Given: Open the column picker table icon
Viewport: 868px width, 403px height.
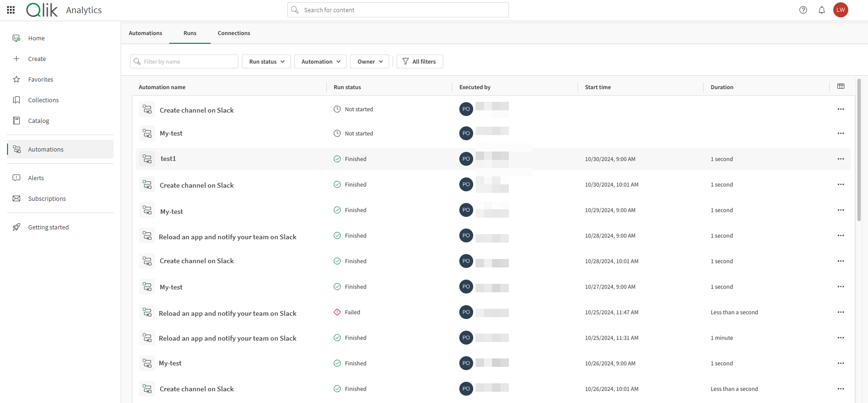Looking at the screenshot, I should (x=841, y=86).
